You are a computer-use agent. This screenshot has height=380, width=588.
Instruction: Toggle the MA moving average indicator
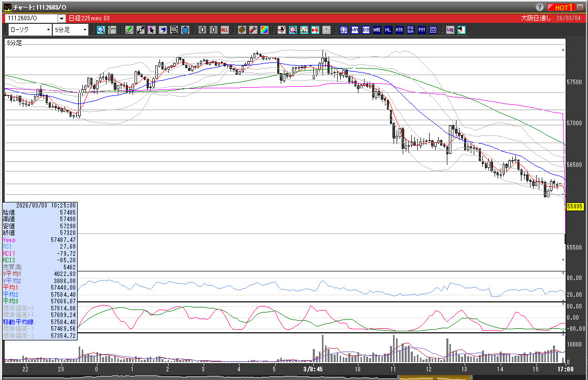point(354,30)
